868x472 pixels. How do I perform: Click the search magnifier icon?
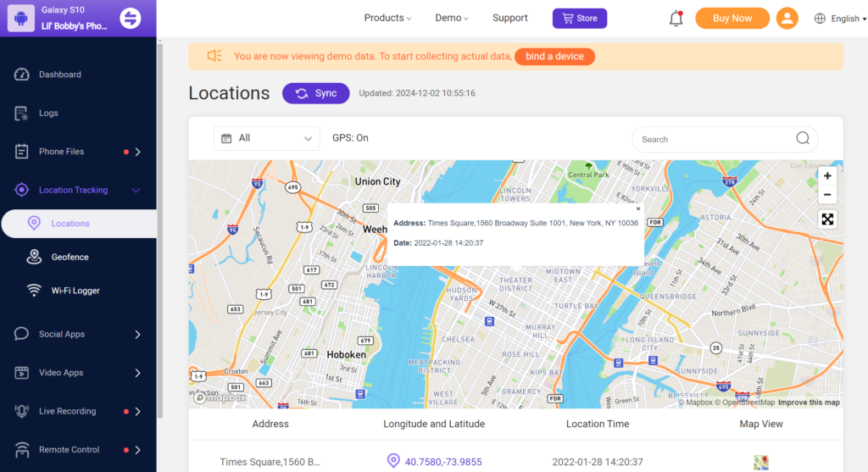click(803, 138)
